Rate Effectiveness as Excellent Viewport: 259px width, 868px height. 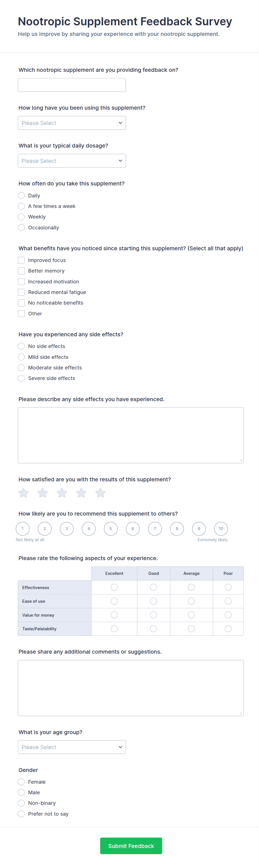pyautogui.click(x=114, y=587)
